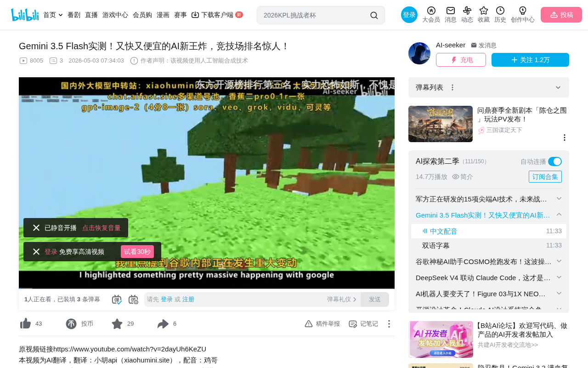The width and height of the screenshot is (588, 368).
Task: Click 试看30秒 preview button
Action: point(137,252)
